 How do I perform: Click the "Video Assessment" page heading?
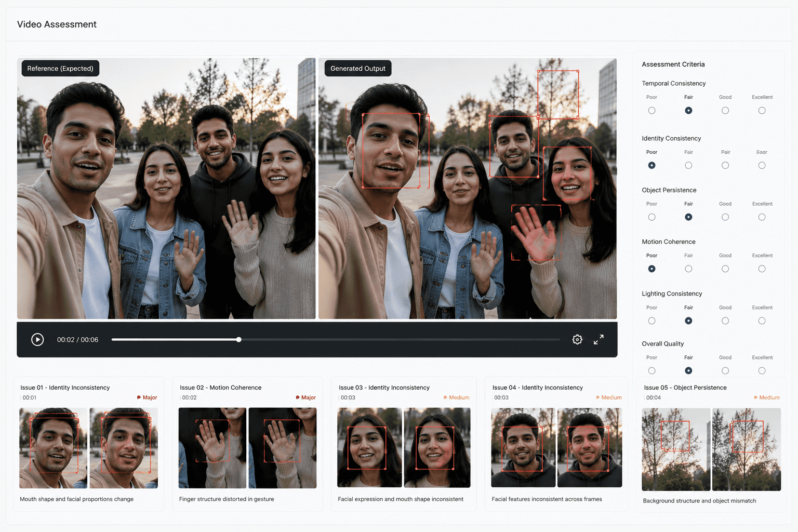(x=57, y=24)
